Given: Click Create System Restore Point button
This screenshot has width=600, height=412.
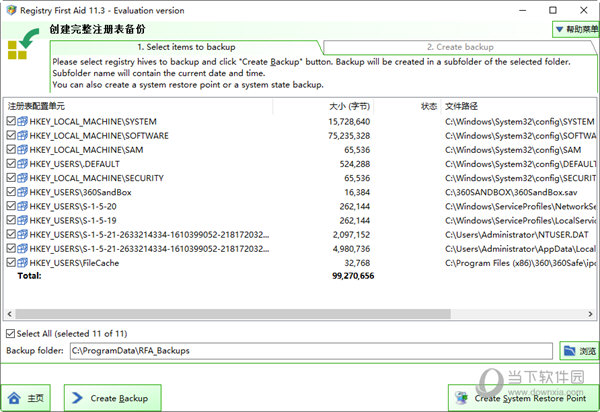Looking at the screenshot, I should pyautogui.click(x=523, y=398).
